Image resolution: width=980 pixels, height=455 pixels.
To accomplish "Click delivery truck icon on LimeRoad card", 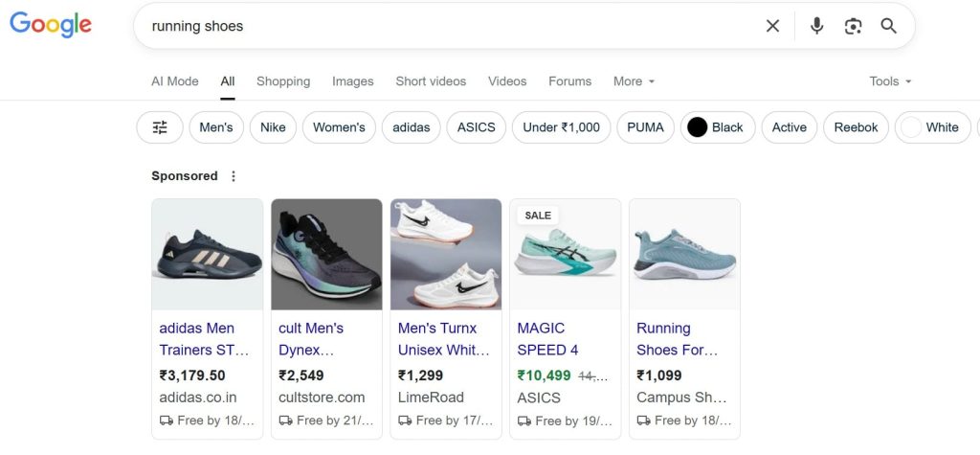I will (405, 421).
